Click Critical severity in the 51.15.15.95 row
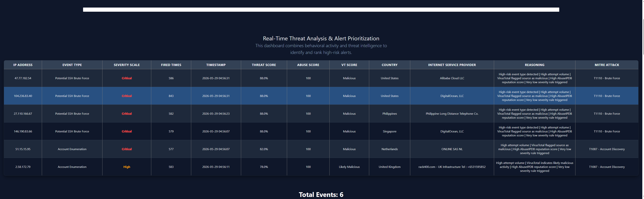Image resolution: width=644 pixels, height=199 pixels. pyautogui.click(x=127, y=149)
